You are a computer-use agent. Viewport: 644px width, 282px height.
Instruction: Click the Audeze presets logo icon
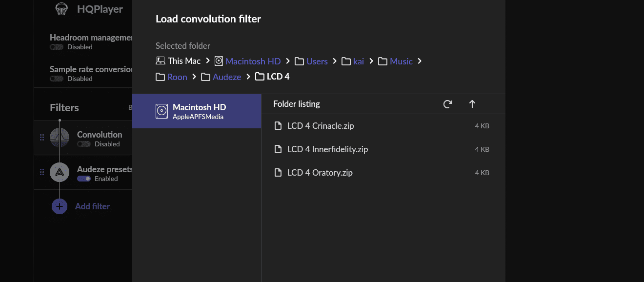60,172
